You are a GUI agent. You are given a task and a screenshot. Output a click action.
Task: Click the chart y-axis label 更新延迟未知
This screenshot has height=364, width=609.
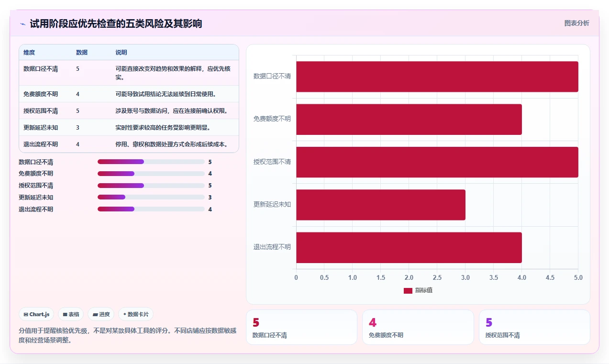(x=272, y=204)
